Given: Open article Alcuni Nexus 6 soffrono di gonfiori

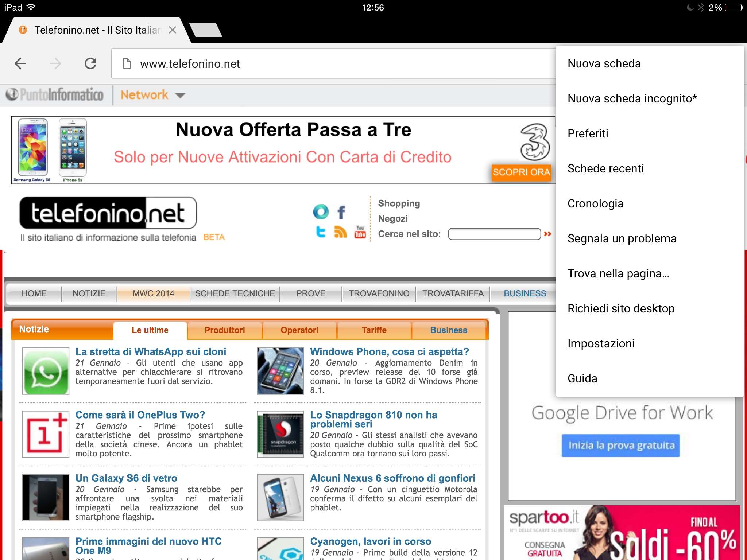Looking at the screenshot, I should click(x=392, y=478).
